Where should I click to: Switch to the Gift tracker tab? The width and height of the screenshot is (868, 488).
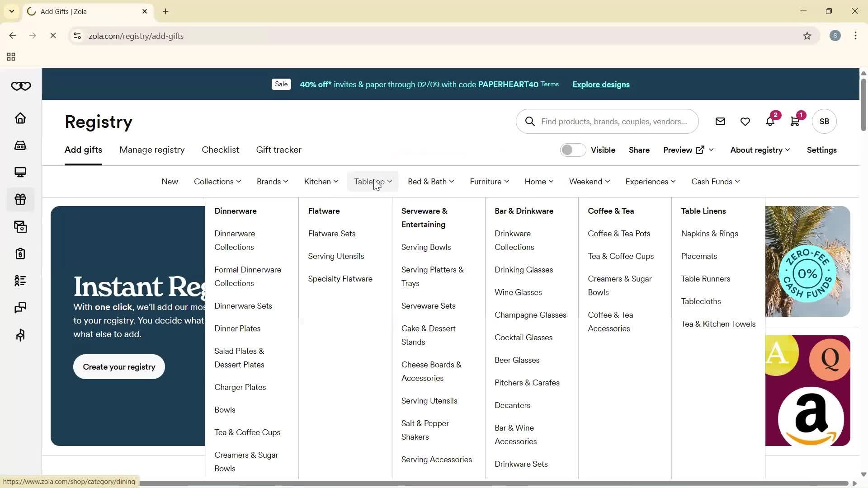coord(278,150)
